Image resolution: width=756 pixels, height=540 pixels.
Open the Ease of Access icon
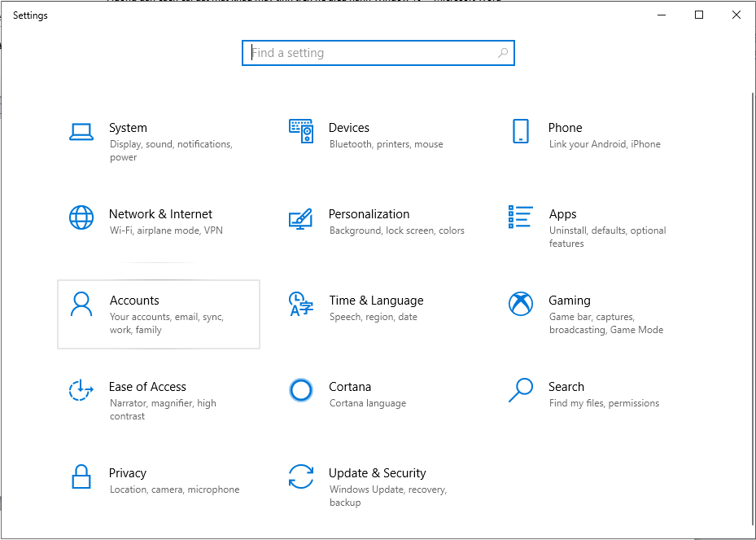click(x=81, y=390)
